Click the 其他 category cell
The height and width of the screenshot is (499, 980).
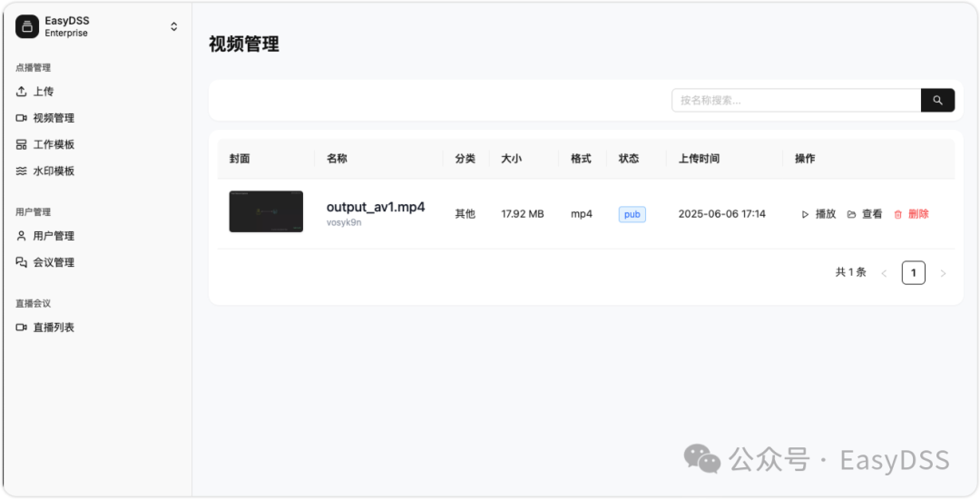465,214
